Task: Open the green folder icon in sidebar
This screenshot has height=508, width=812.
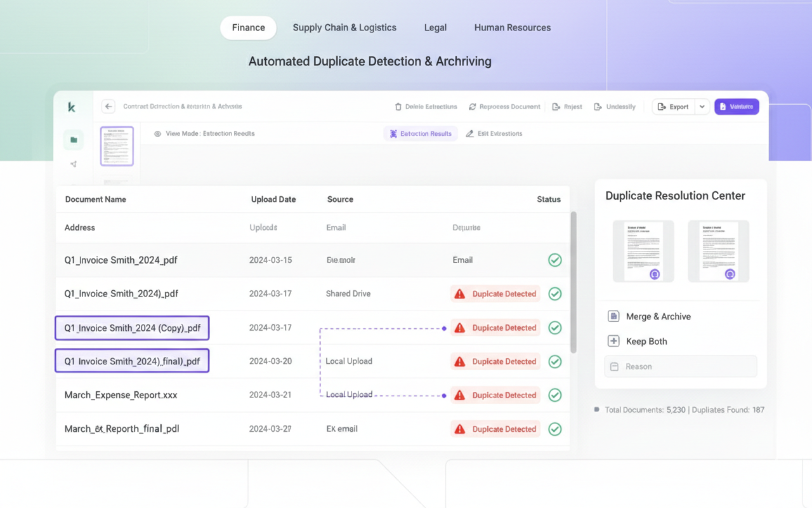Action: (74, 140)
